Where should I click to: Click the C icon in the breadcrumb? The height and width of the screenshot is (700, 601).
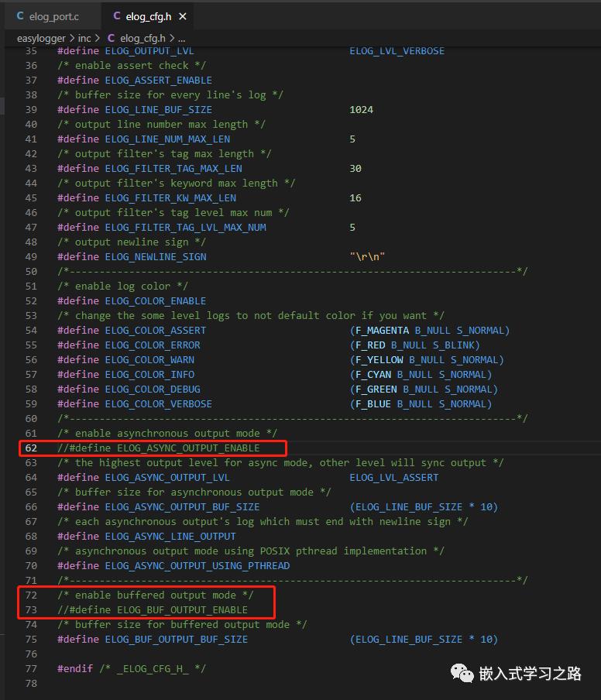111,39
